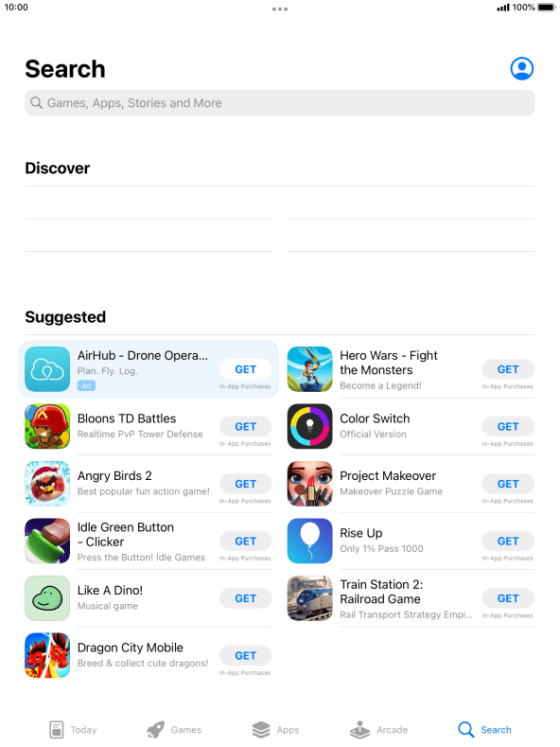
Task: Select the Project Makeover app icon
Action: [309, 484]
